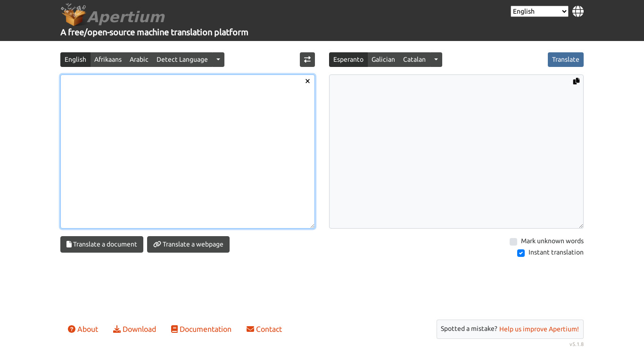Click the Apertium box logo
This screenshot has height=362, width=644.
73,15
